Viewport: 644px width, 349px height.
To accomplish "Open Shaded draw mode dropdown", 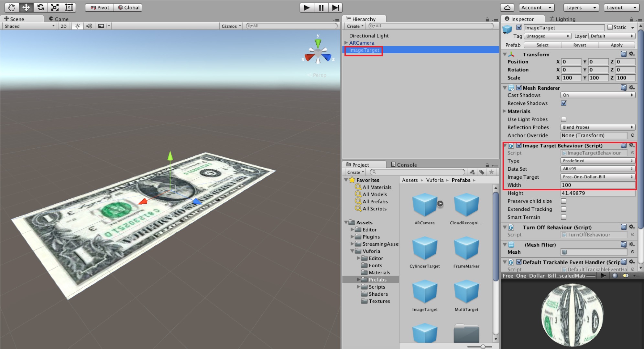I will click(x=29, y=26).
